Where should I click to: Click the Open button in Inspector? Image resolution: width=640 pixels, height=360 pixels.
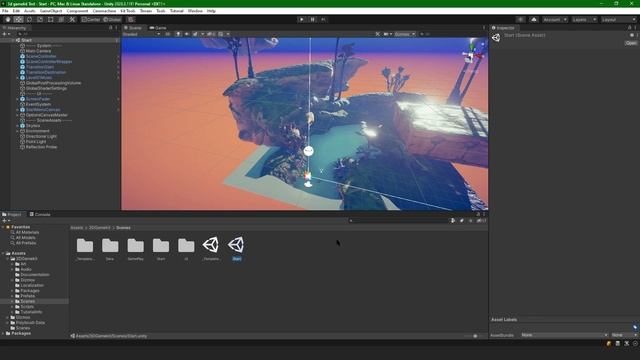[x=631, y=43]
